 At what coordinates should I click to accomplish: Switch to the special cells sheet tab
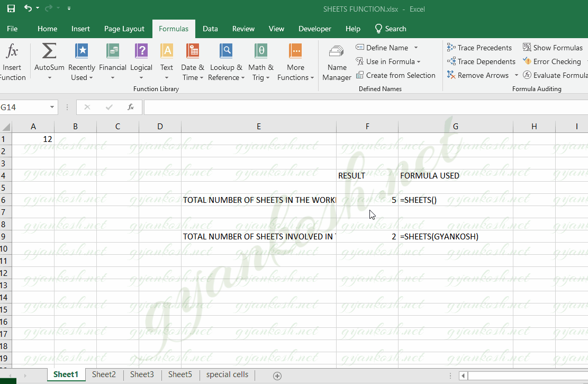[227, 374]
